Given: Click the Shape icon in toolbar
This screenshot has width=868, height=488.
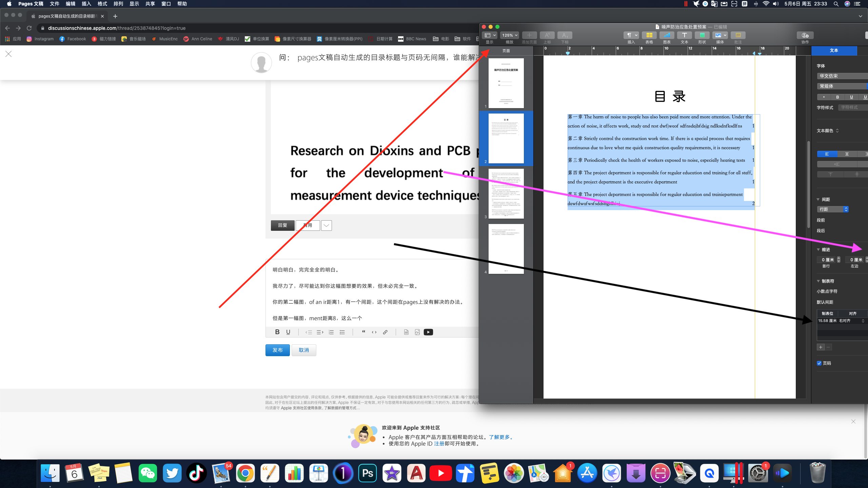Looking at the screenshot, I should 702,35.
